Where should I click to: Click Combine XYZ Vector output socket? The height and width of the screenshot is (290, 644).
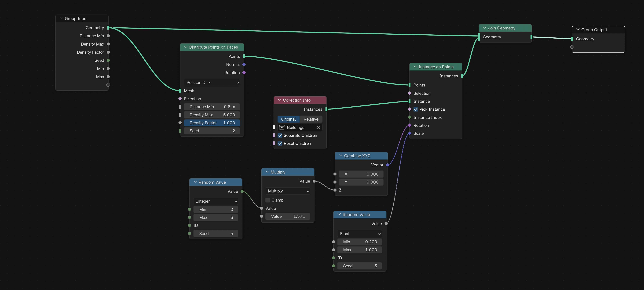(388, 165)
